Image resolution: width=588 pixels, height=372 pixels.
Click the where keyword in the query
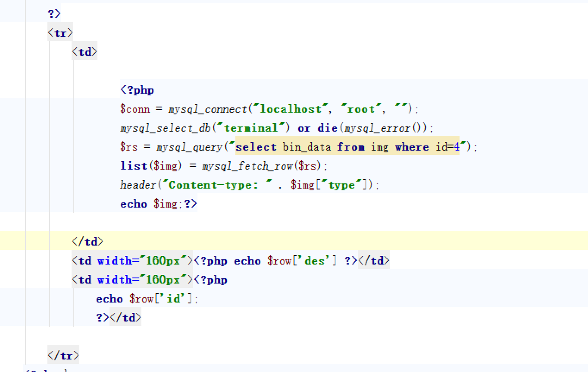pos(412,147)
